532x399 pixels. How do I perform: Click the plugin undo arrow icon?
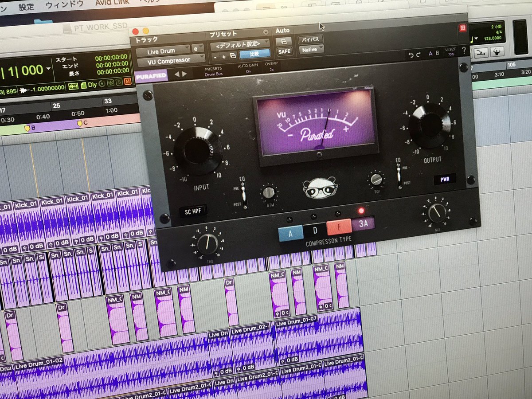[411, 55]
